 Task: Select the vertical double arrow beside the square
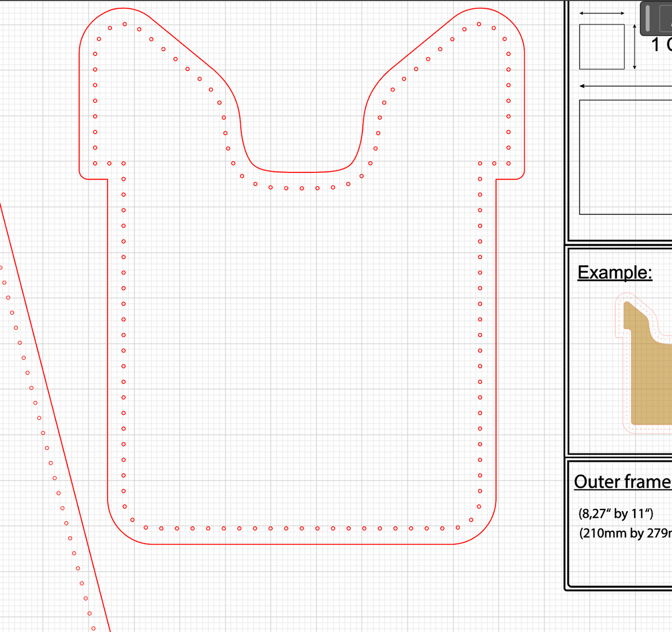coord(634,46)
